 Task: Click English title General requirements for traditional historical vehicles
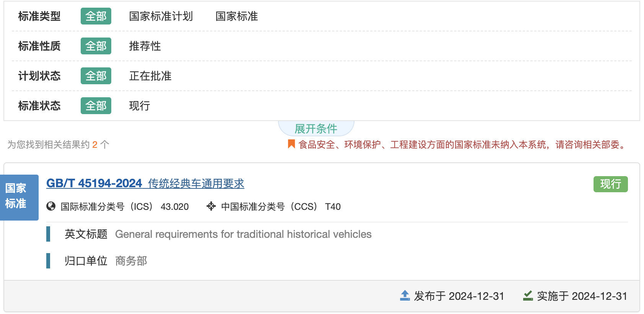[x=243, y=234]
